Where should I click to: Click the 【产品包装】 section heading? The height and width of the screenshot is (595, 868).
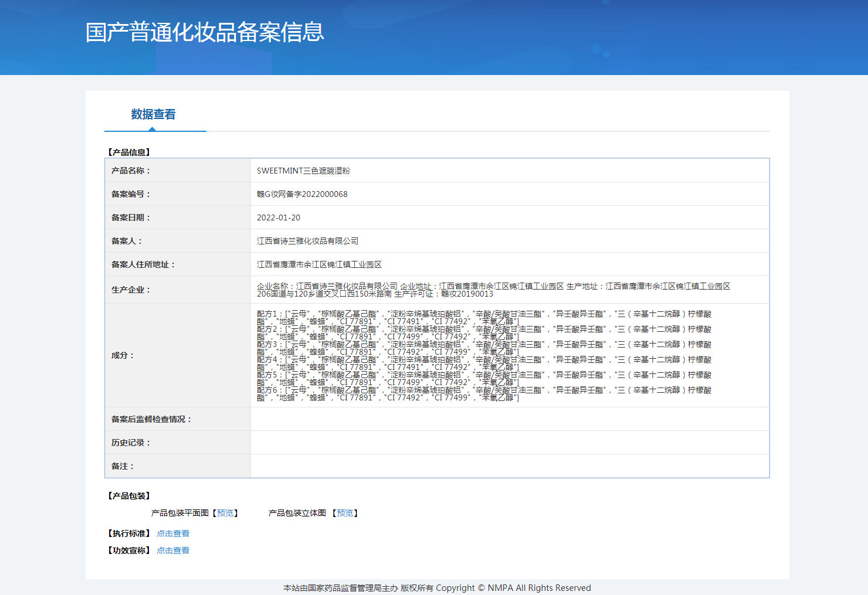click(129, 496)
